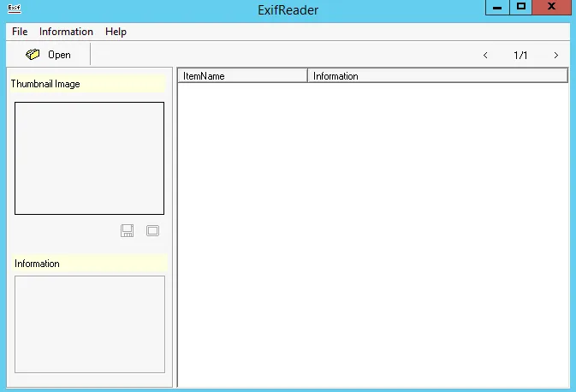This screenshot has height=392, width=576.
Task: Click the empty Exif data list area
Action: point(372,231)
